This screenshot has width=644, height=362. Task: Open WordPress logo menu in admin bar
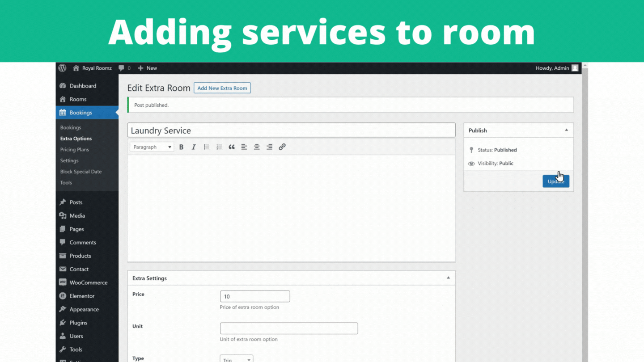tap(63, 68)
